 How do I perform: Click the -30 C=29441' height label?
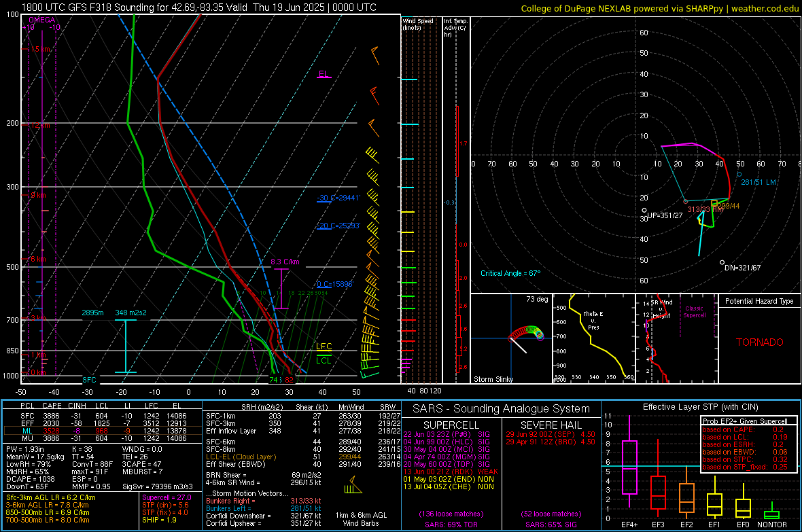point(338,198)
